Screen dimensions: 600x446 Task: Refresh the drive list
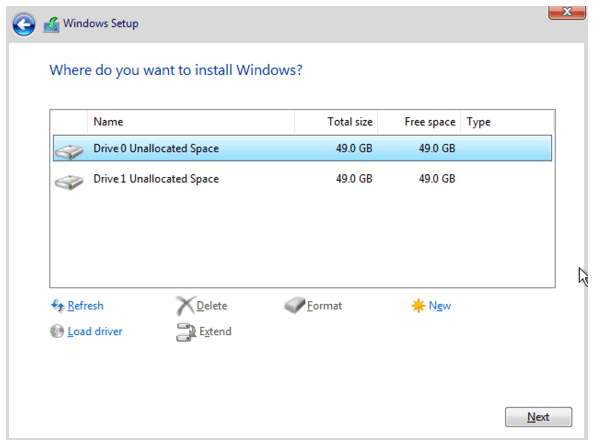[x=85, y=306]
